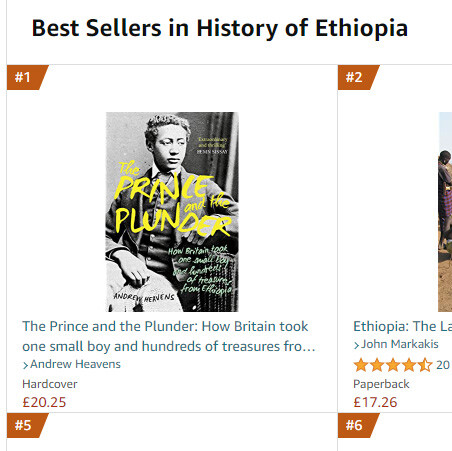The width and height of the screenshot is (452, 451).
Task: Click the #6 rank badge
Action: click(358, 425)
